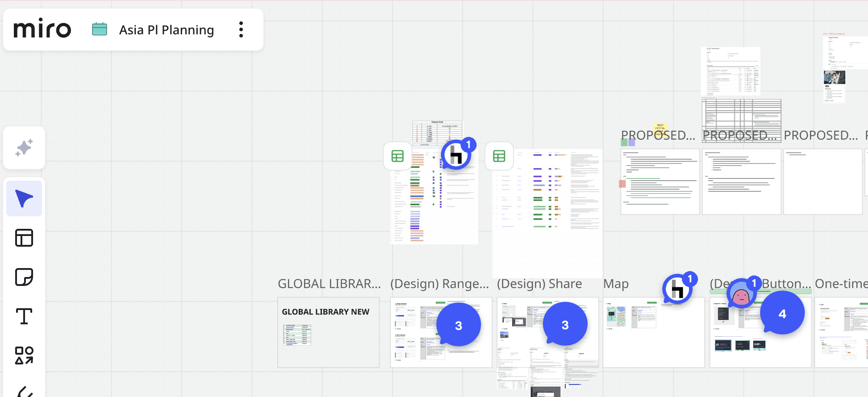Open the Miro AI sparkle tool

[24, 148]
